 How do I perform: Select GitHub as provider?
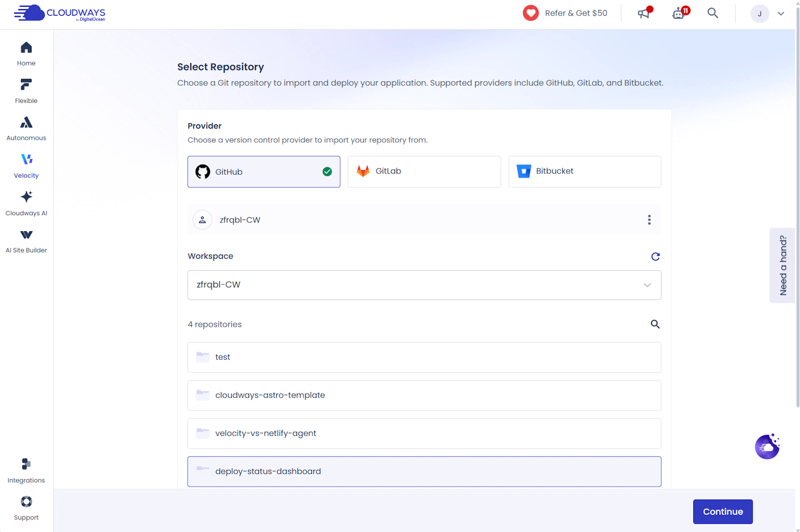click(264, 172)
